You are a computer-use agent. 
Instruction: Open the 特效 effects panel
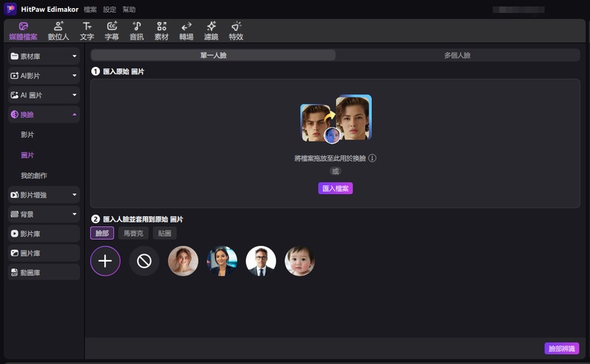click(236, 31)
